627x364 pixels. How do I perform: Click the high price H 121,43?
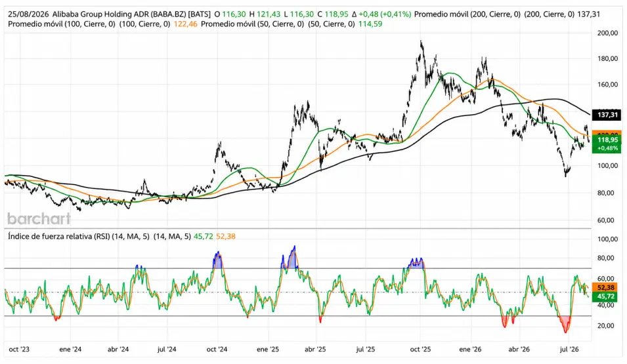coord(265,14)
